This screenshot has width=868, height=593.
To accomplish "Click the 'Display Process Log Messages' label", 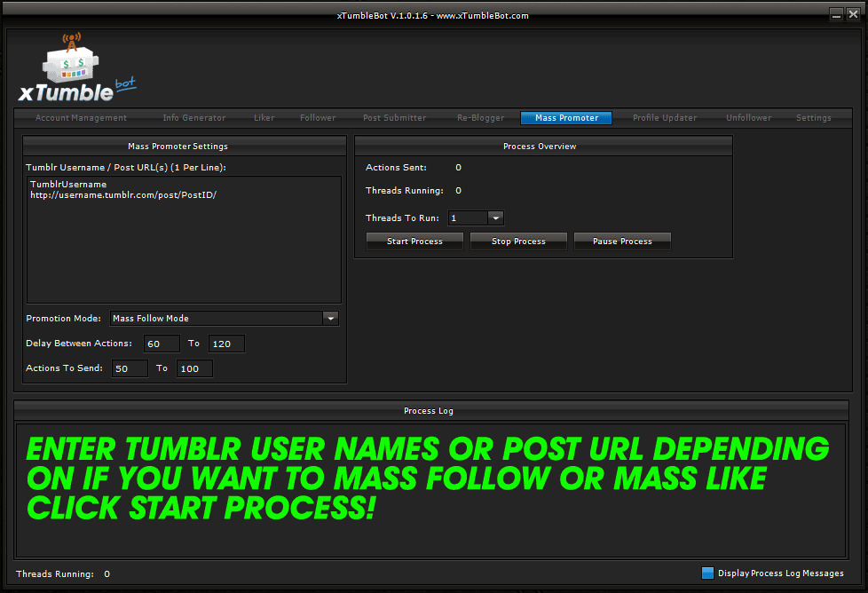I will [x=780, y=573].
